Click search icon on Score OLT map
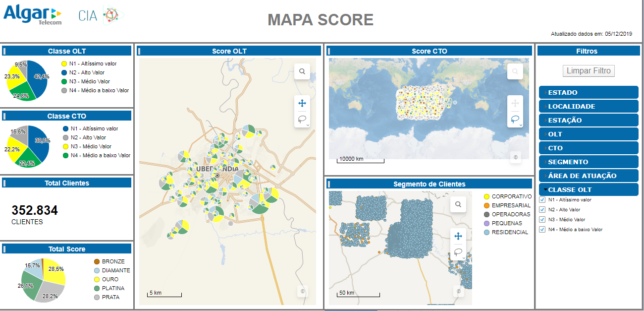644x311 pixels. [x=302, y=71]
